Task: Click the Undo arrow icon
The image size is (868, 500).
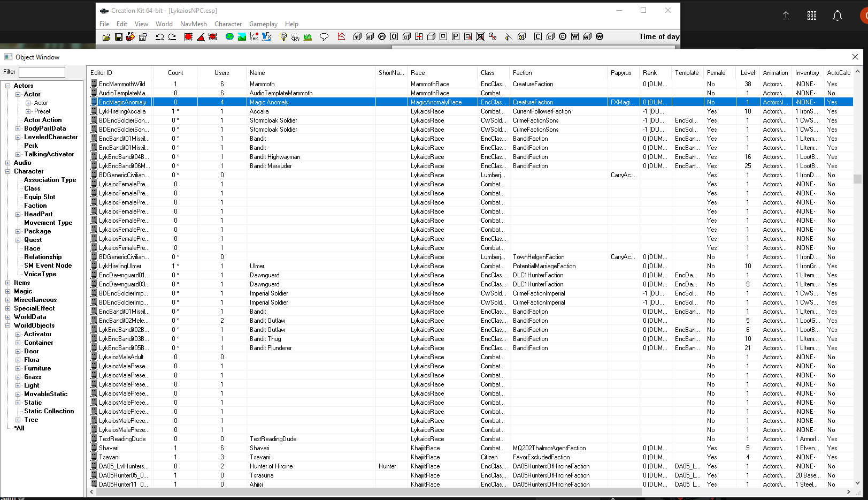Action: point(159,37)
